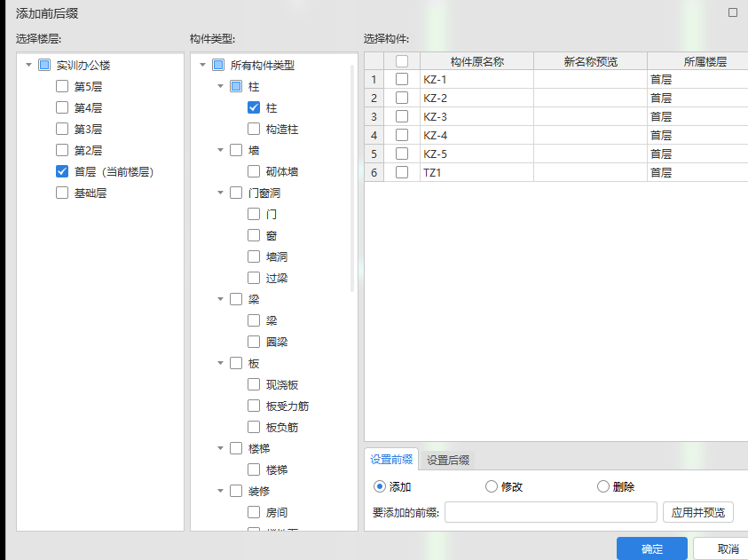Screen dimensions: 748x560
Task: Toggle the 实训办公楼 root checkbox
Action: point(44,65)
